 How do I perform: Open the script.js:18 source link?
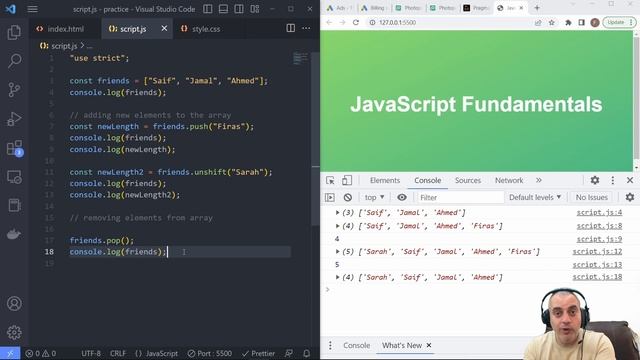[x=597, y=277]
